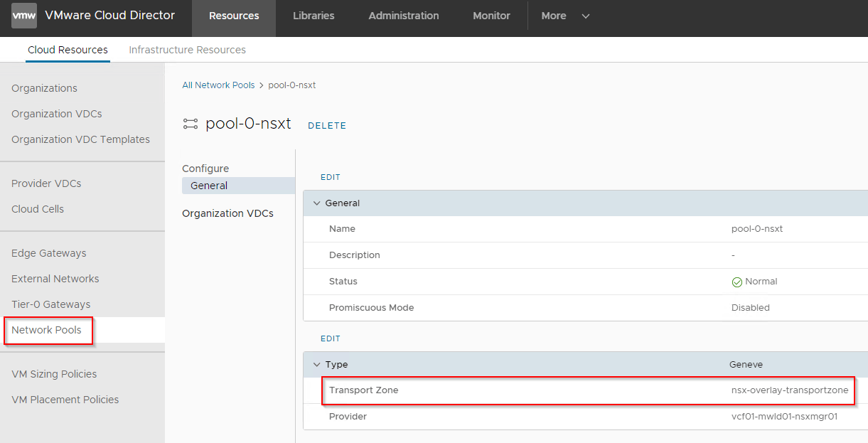Click the pool-0-nsxt page heading
The height and width of the screenshot is (443, 868).
pyautogui.click(x=248, y=124)
